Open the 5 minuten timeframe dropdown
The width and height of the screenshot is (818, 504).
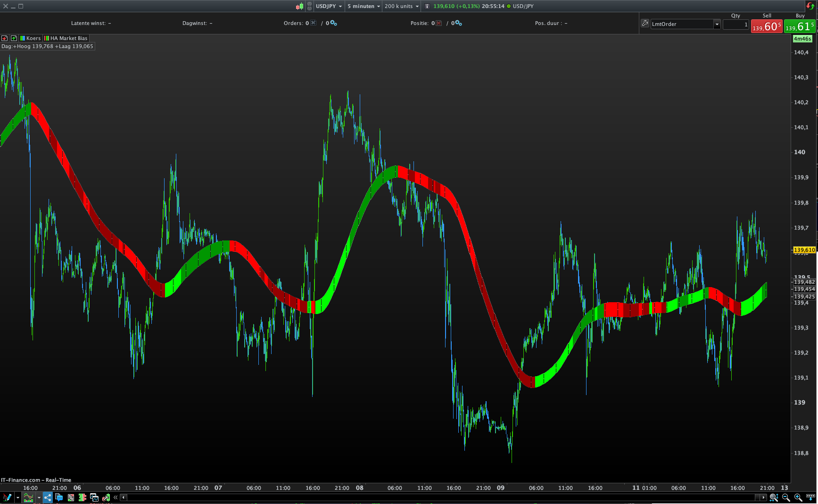(364, 6)
